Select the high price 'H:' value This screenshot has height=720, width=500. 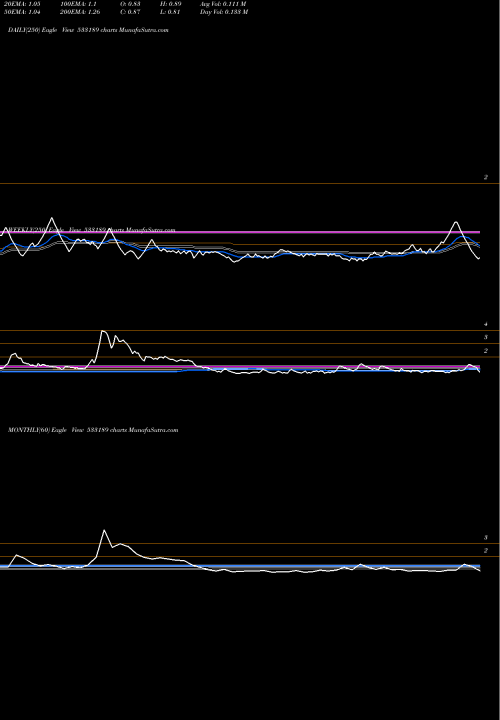170,4
